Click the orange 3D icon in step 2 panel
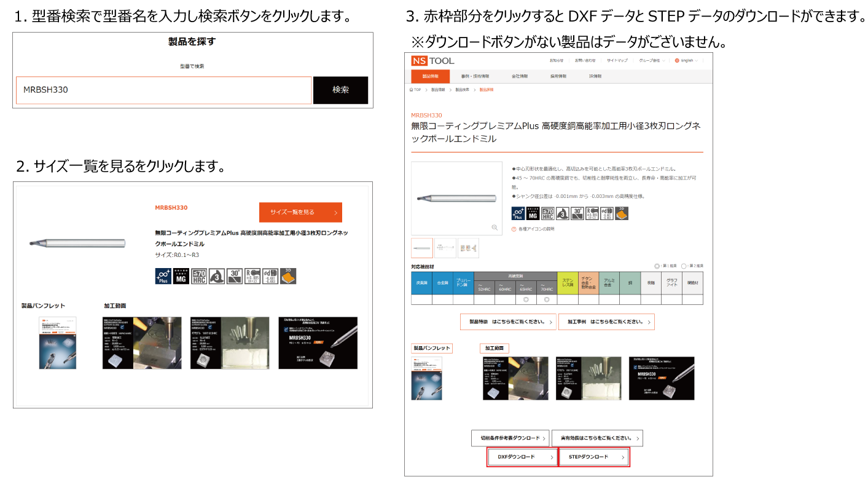The image size is (868, 482). coord(288,276)
